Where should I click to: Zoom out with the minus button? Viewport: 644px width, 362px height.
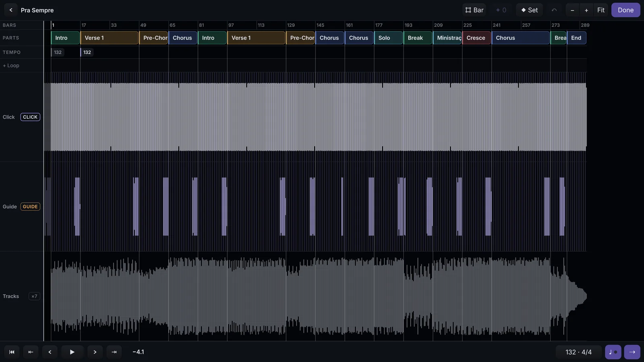coord(572,10)
